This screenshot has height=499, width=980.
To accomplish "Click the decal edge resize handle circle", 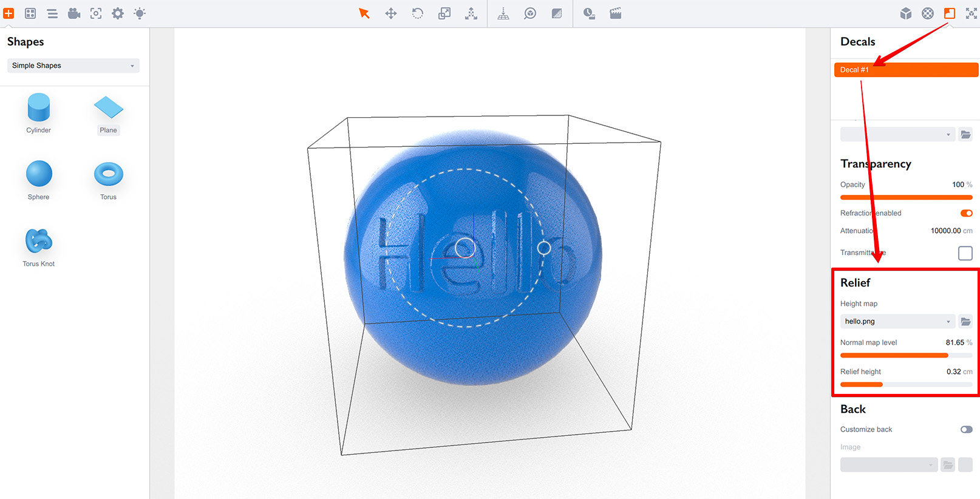I will [544, 248].
